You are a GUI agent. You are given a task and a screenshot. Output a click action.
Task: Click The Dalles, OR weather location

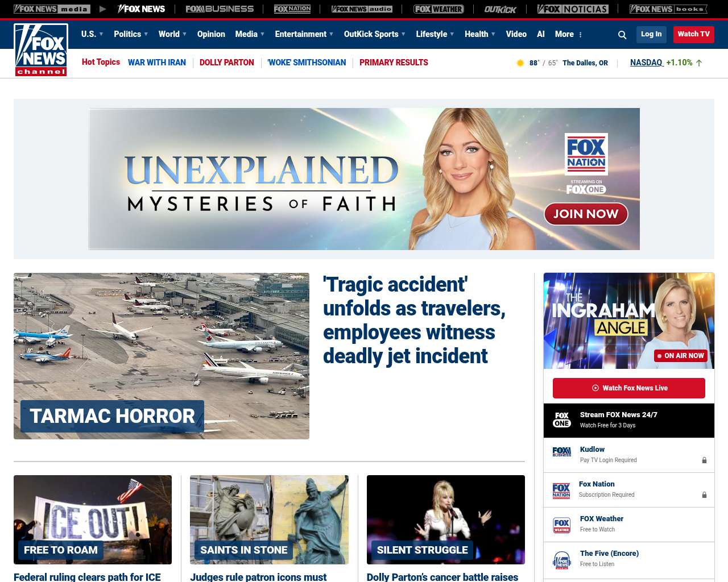tap(585, 63)
